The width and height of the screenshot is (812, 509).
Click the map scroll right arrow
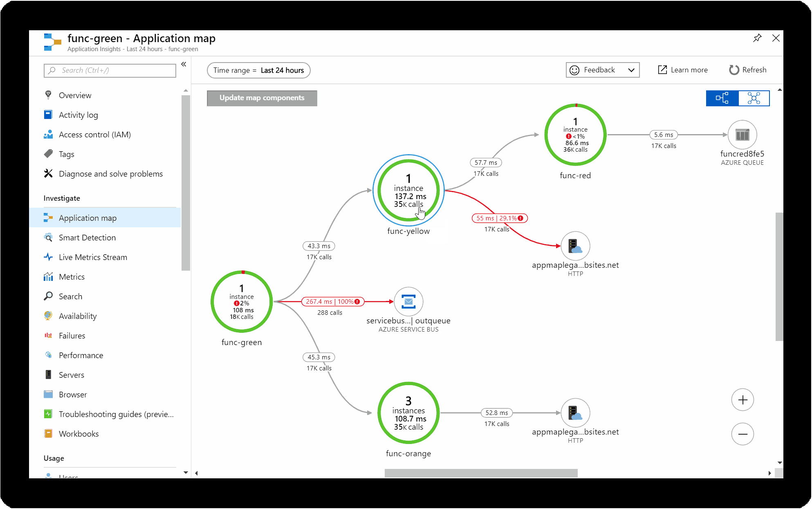pyautogui.click(x=769, y=473)
